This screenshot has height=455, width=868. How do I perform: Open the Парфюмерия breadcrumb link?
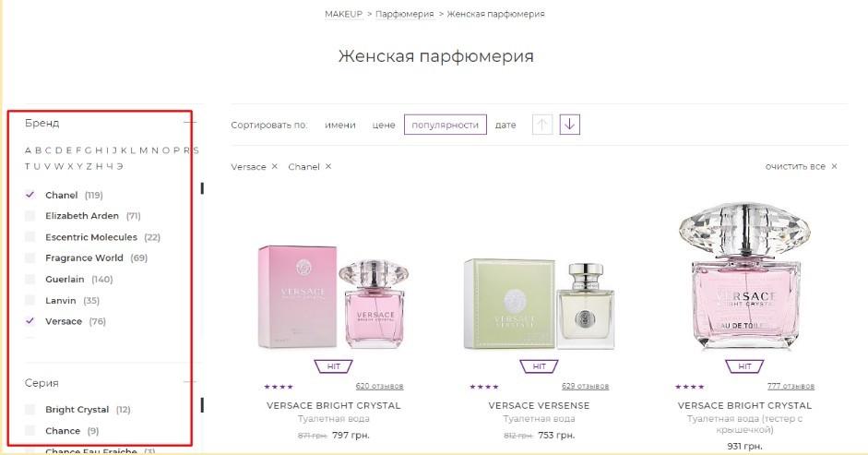405,14
